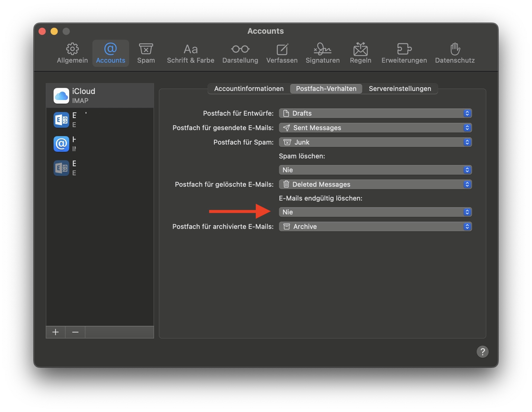Switch to the Servereinstellungen tab
Image resolution: width=532 pixels, height=412 pixels.
(400, 89)
